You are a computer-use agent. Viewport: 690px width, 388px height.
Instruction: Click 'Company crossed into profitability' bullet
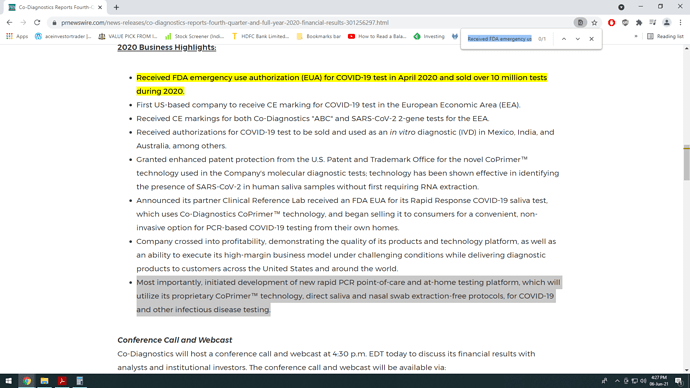point(346,255)
